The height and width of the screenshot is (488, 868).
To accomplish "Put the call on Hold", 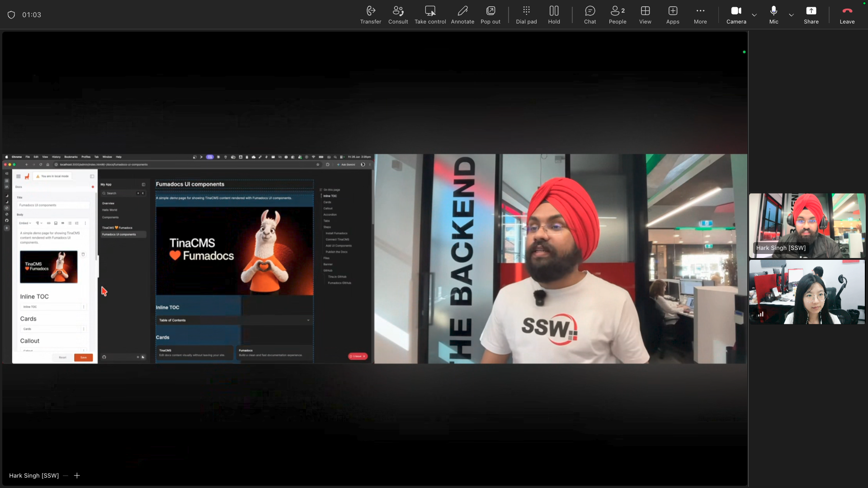I will pyautogui.click(x=554, y=15).
